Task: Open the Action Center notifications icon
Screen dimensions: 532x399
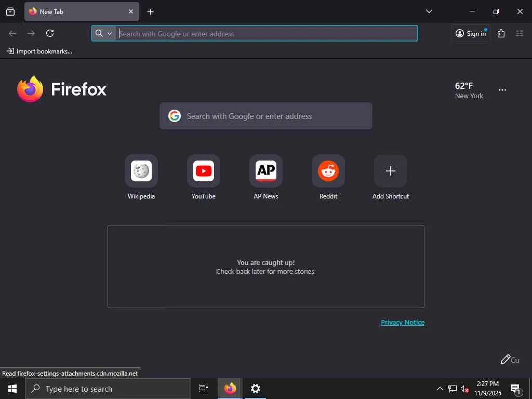Action: click(x=515, y=389)
